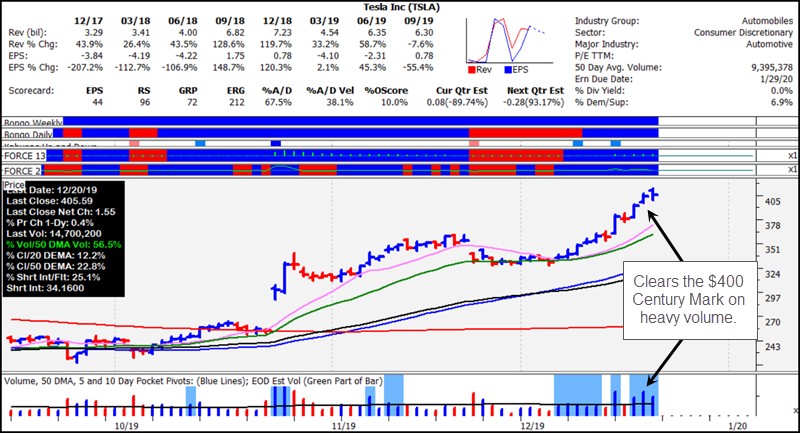Click the 50 Day Avg. Volume value 9,395,378
This screenshot has height=433, width=800.
click(x=772, y=67)
